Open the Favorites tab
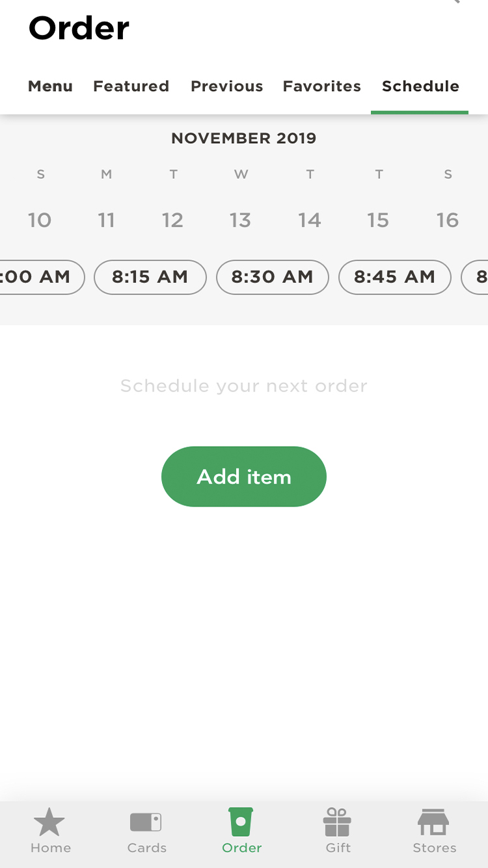 point(321,86)
